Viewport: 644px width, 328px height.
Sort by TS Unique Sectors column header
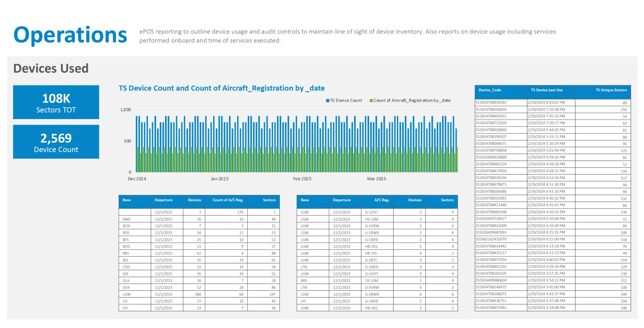[x=611, y=90]
